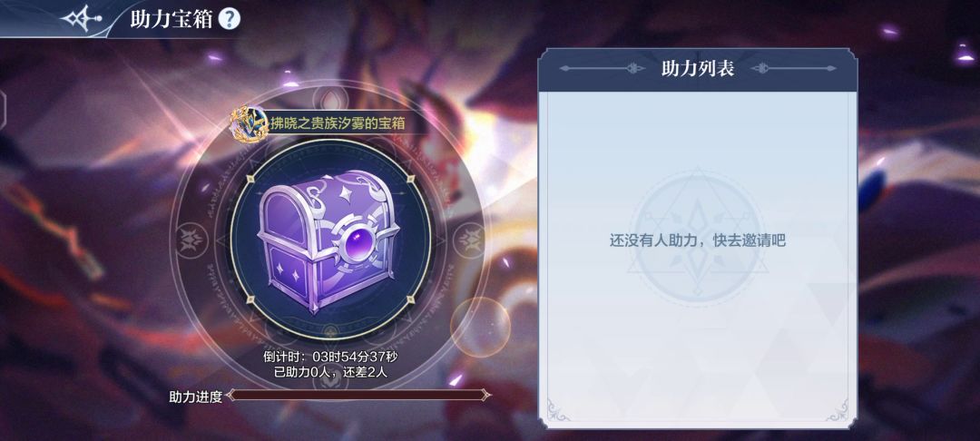
Task: Tap the star emblem in the empty 助力列表
Action: tap(698, 240)
